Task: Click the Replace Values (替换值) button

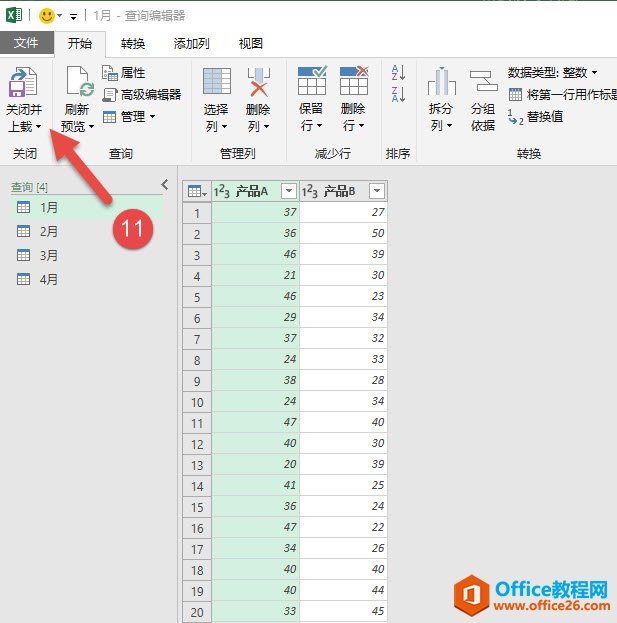Action: tap(536, 117)
